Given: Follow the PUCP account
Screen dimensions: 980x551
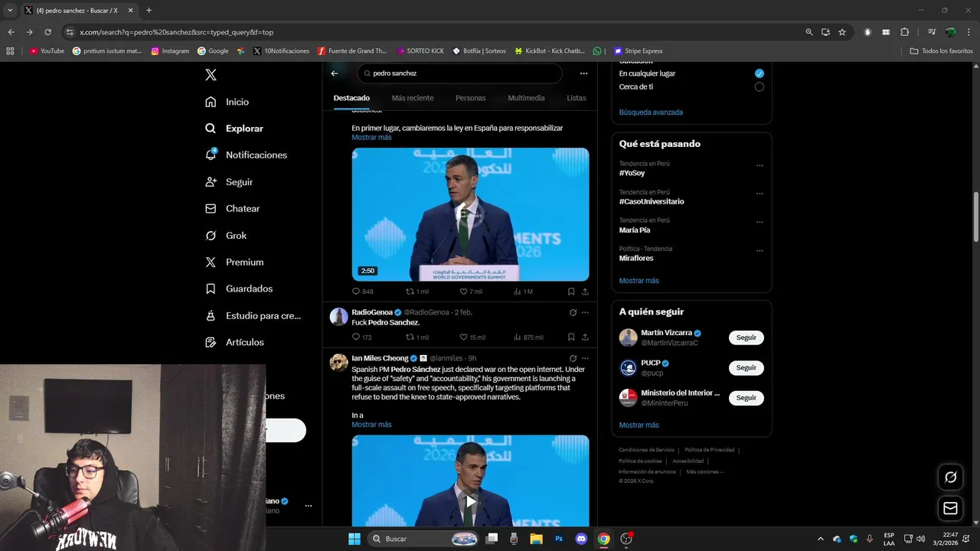Looking at the screenshot, I should click(x=746, y=367).
